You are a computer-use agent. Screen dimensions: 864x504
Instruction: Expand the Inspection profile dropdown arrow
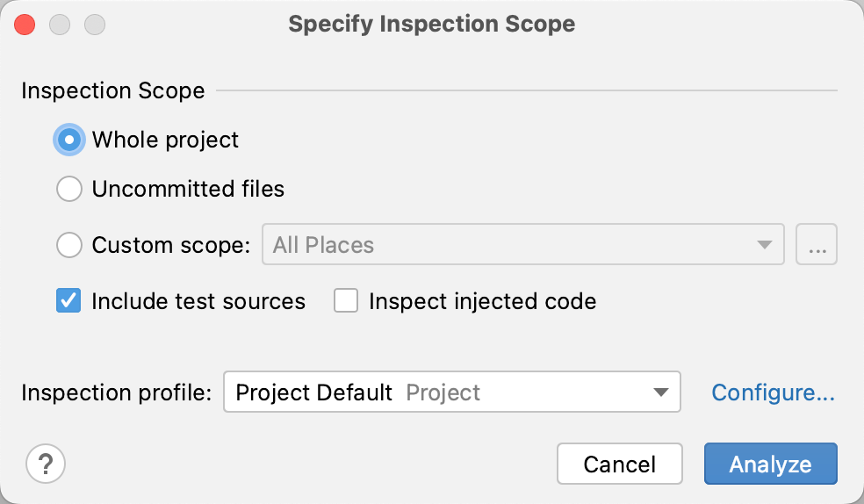[x=661, y=392]
